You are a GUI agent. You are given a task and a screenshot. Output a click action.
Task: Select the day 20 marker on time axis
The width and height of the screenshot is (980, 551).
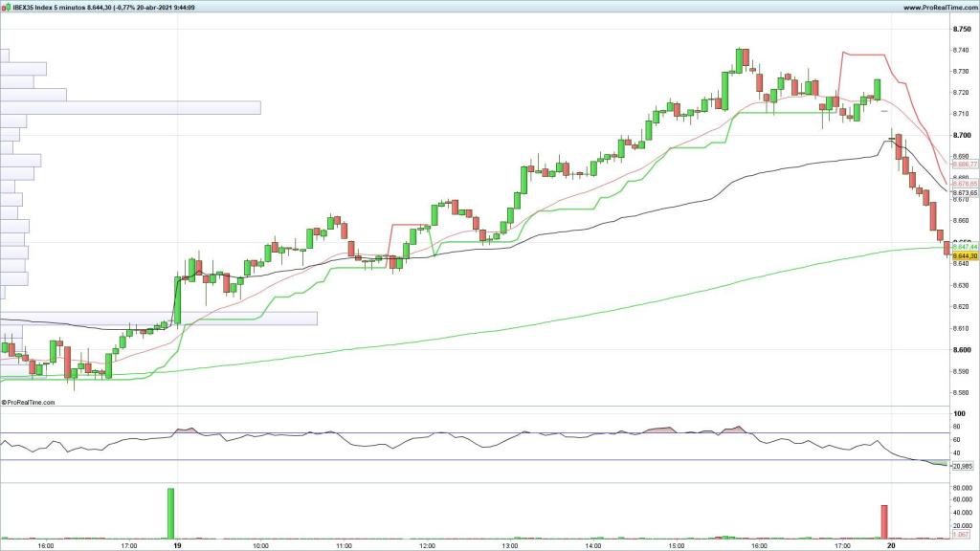[x=890, y=546]
